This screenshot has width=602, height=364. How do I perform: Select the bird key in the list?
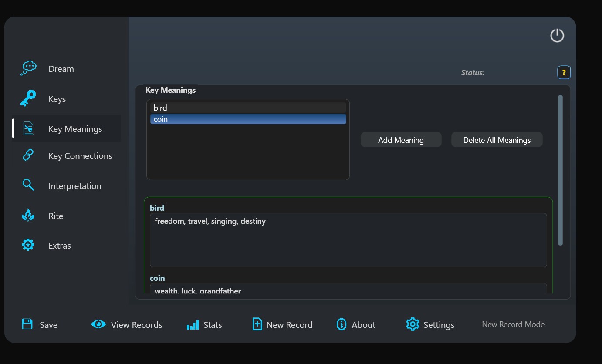point(248,108)
